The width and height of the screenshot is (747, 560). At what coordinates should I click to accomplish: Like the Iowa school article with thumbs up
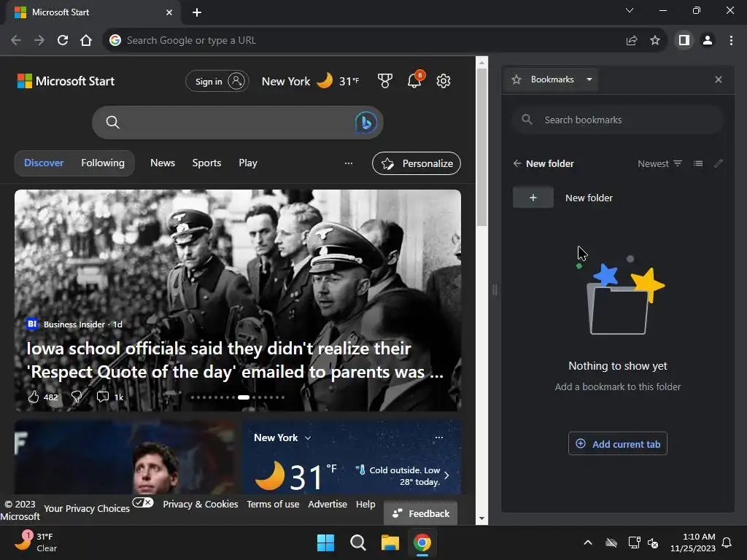[x=34, y=397]
